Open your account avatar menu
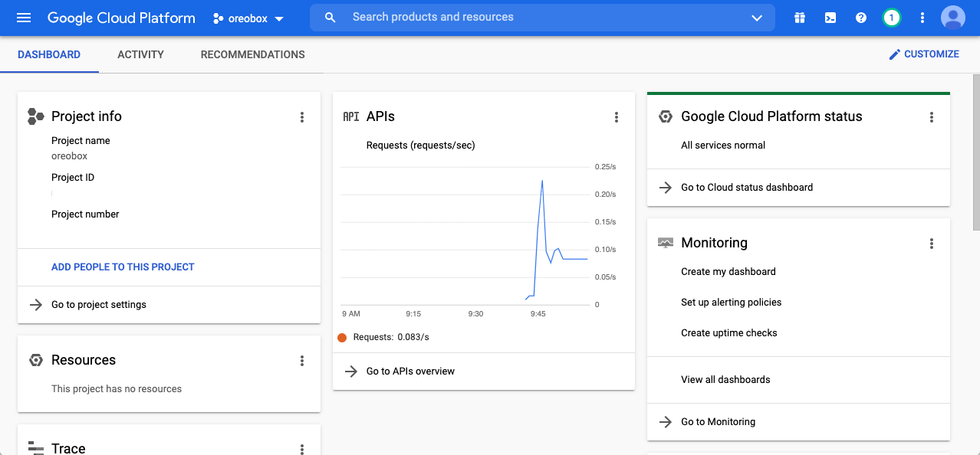Viewport: 980px width, 455px height. [952, 17]
